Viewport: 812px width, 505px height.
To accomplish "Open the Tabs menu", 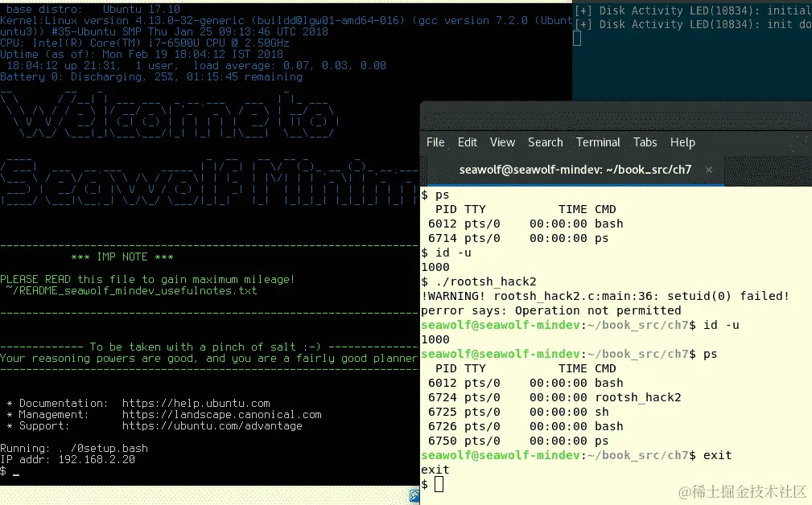I will (645, 142).
